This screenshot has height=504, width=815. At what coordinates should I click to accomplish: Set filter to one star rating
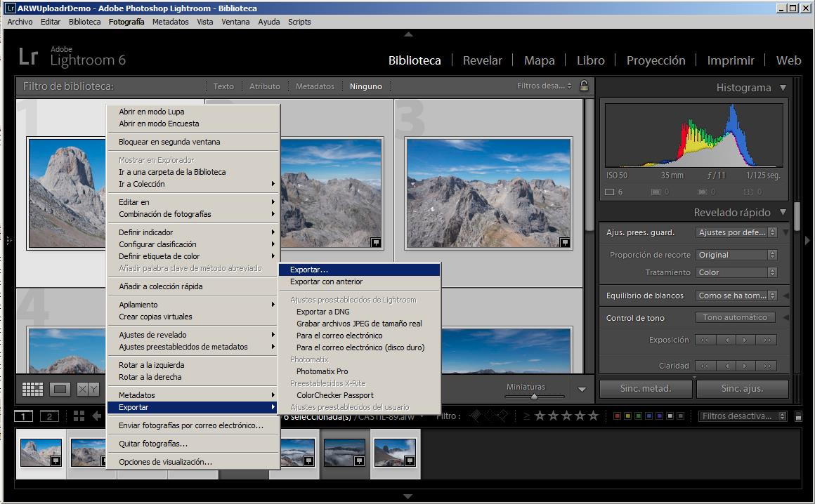point(540,416)
